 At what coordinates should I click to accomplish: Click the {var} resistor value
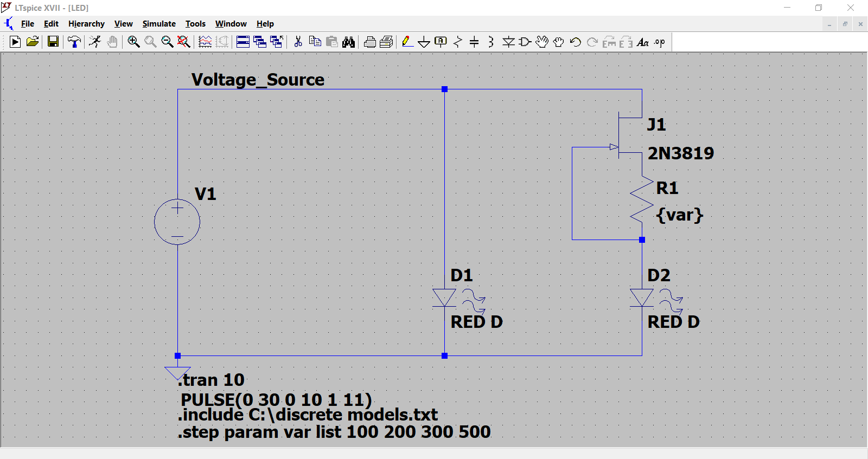click(x=680, y=215)
